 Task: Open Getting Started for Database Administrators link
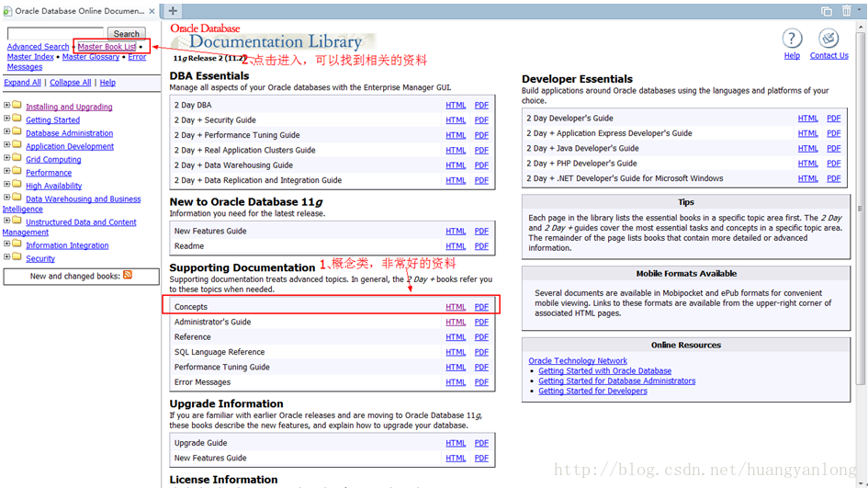616,381
